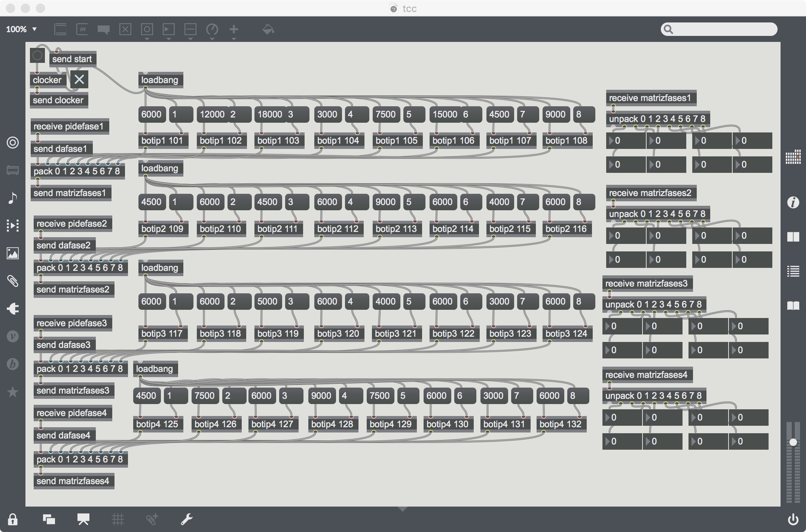Open the inspector info icon

(793, 202)
